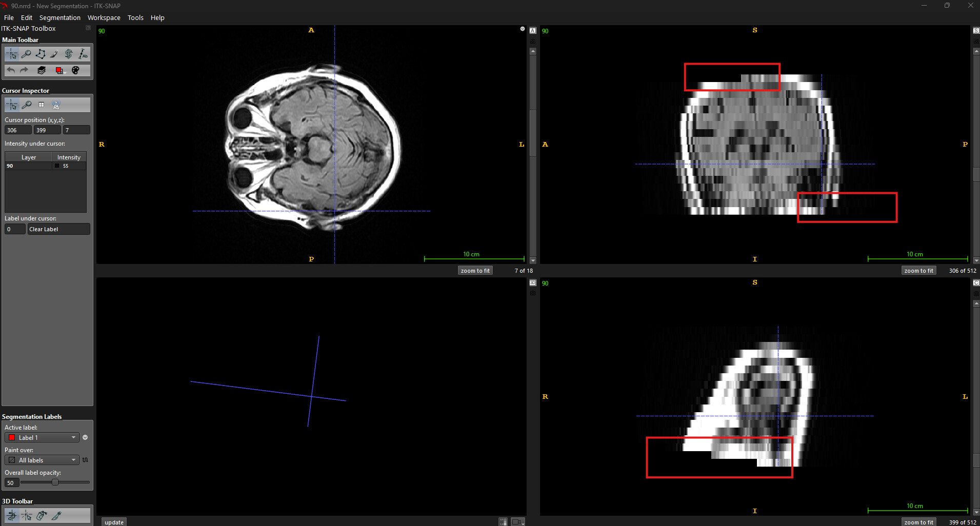Open the Segmentation menu
980x526 pixels.
click(x=59, y=17)
